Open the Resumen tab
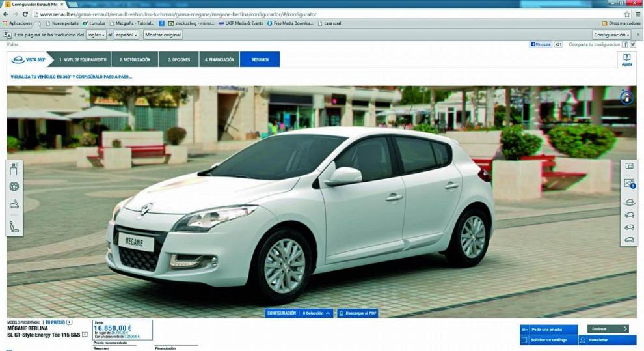This screenshot has height=351, width=644. pyautogui.click(x=260, y=60)
